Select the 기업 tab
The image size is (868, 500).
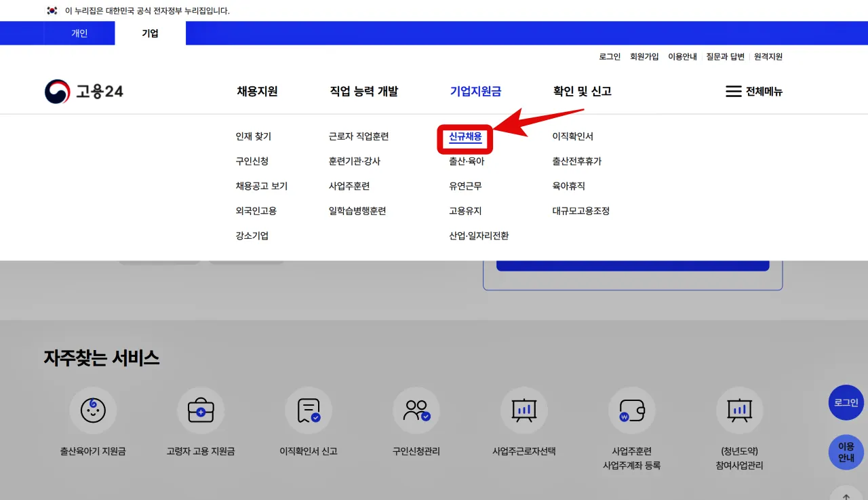click(x=149, y=33)
